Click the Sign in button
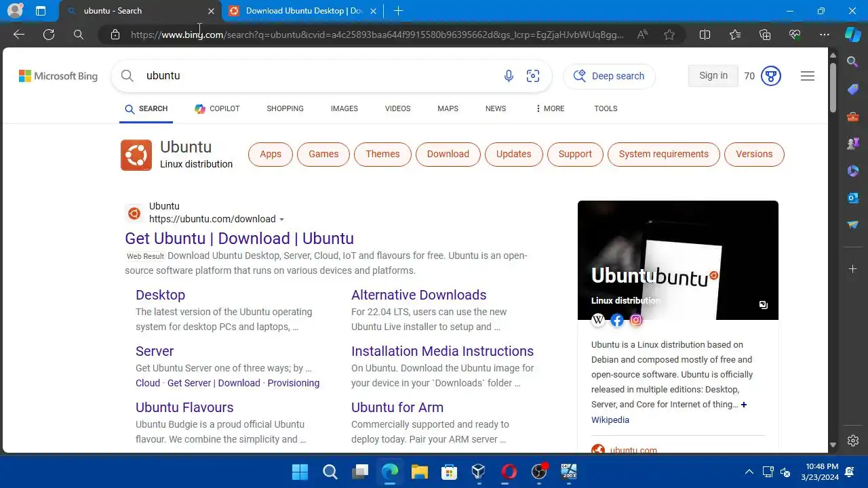Viewport: 868px width, 488px height. 713,76
